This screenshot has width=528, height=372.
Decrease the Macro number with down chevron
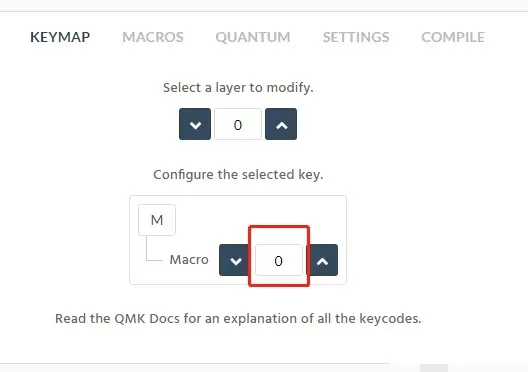click(x=234, y=260)
